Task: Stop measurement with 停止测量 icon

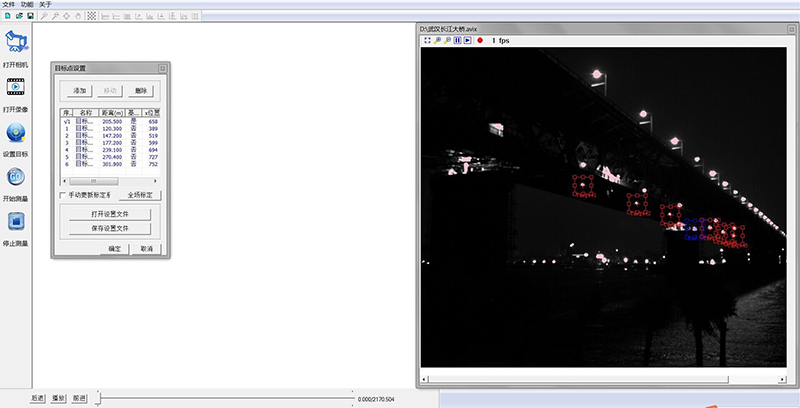Action: 16,221
